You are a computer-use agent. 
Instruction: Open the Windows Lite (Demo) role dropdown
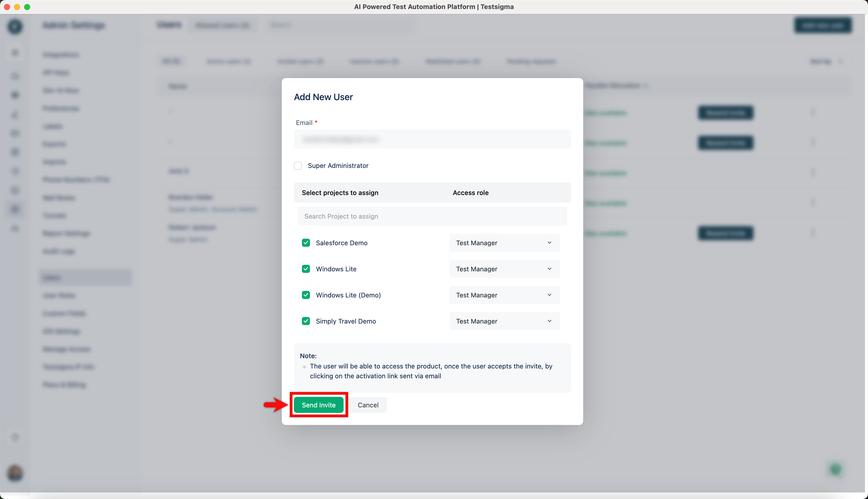pyautogui.click(x=504, y=295)
